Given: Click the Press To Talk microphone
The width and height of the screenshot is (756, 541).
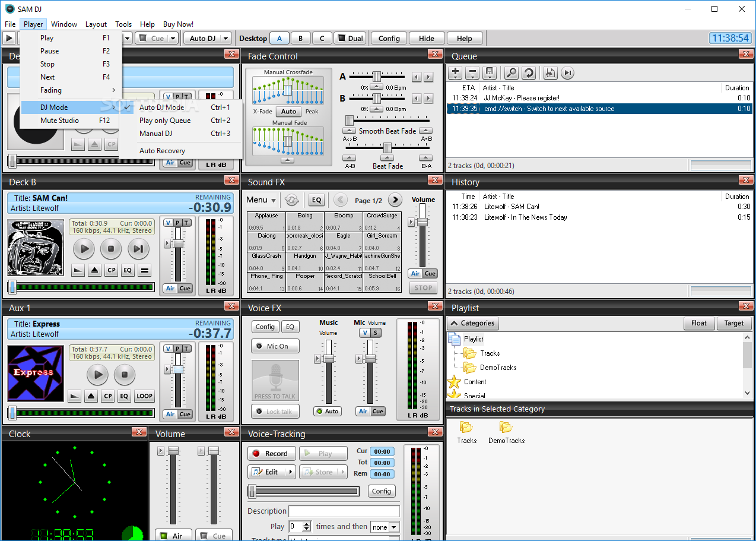Looking at the screenshot, I should (275, 381).
